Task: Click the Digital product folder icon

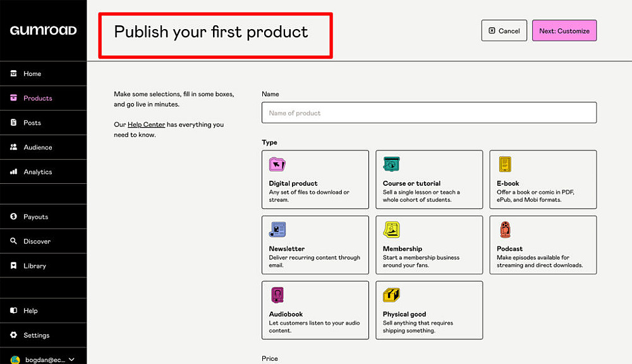Action: (277, 164)
